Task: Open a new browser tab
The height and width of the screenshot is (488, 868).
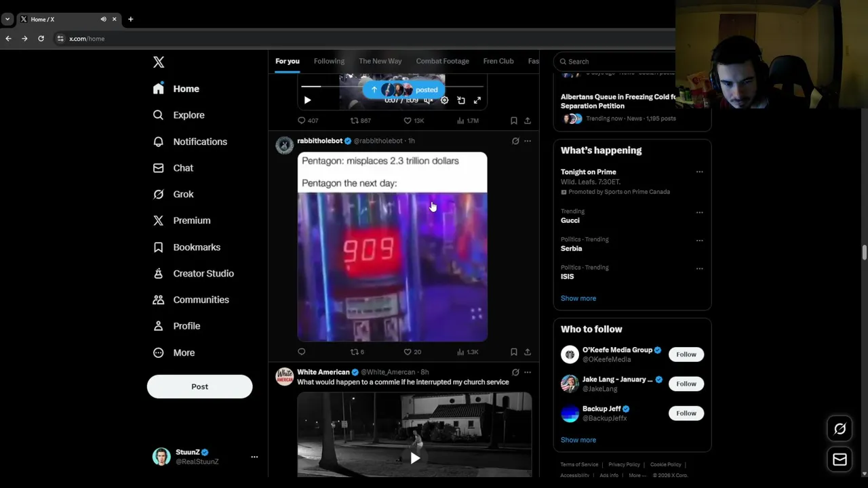Action: click(x=130, y=19)
